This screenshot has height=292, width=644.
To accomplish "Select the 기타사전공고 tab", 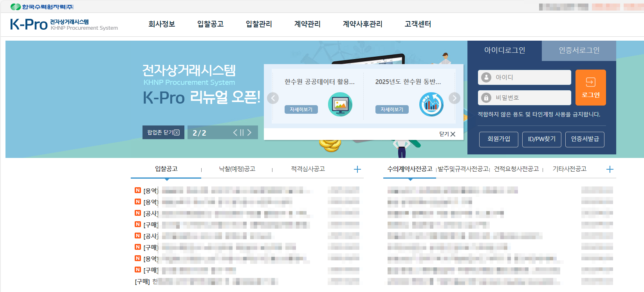I will (x=570, y=169).
